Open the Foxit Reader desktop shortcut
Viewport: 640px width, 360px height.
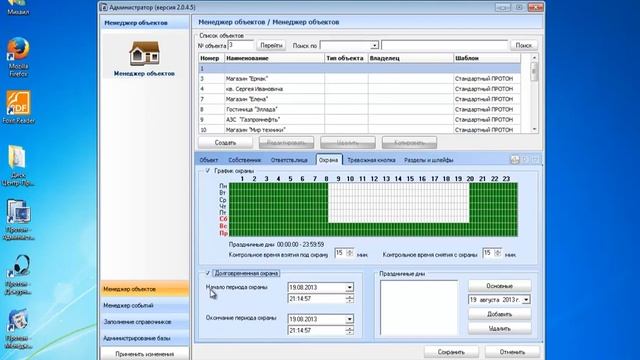(18, 107)
